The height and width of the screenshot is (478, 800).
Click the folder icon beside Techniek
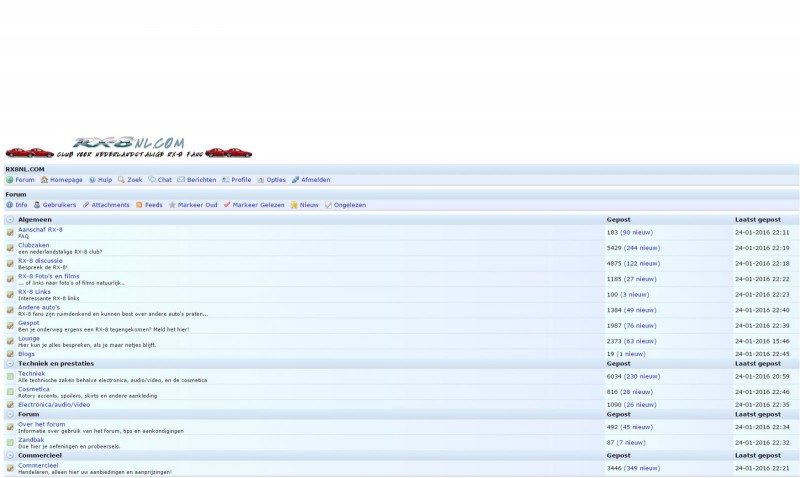10,376
